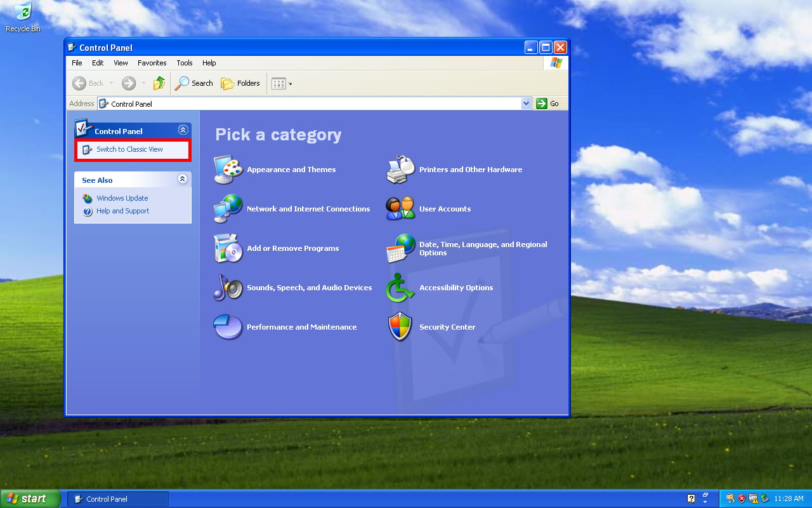Click the red security shield tray icon
Viewport: 812px width, 508px height.
point(742,498)
